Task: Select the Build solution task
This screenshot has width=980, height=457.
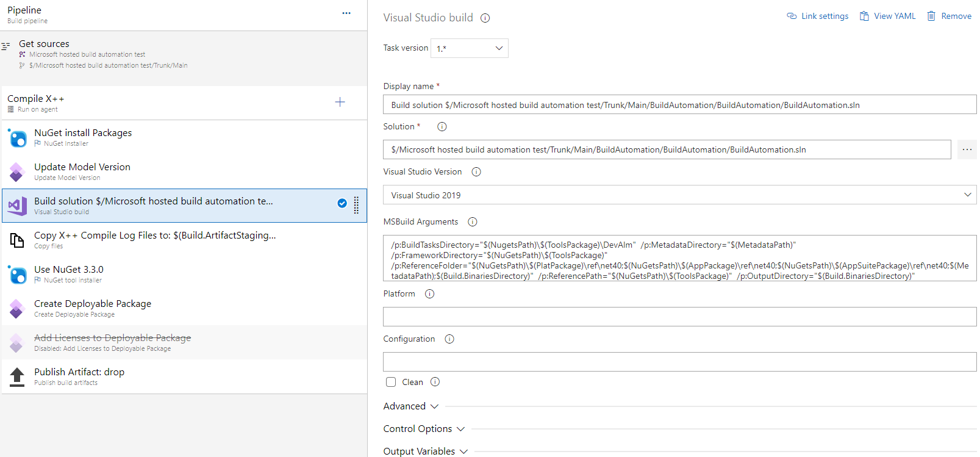Action: [x=184, y=206]
